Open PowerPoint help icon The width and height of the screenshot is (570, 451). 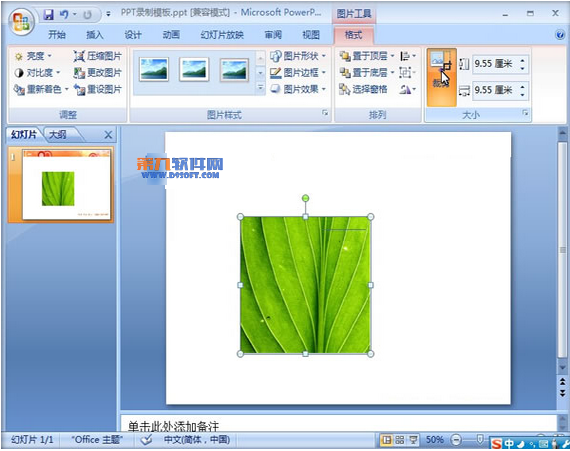click(x=560, y=35)
